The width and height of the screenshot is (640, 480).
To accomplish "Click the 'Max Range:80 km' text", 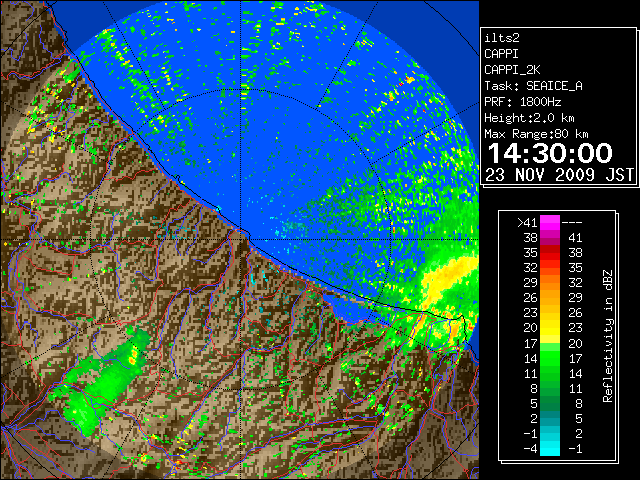I will click(x=536, y=134).
